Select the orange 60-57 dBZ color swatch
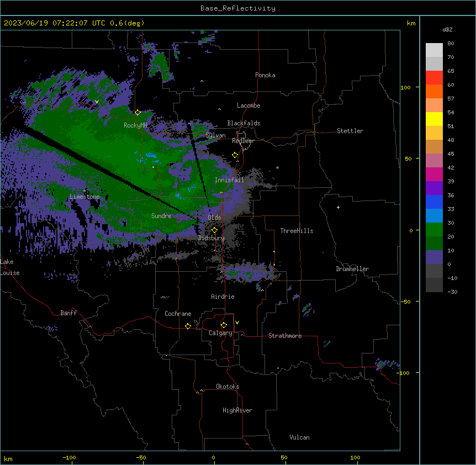 (x=434, y=91)
